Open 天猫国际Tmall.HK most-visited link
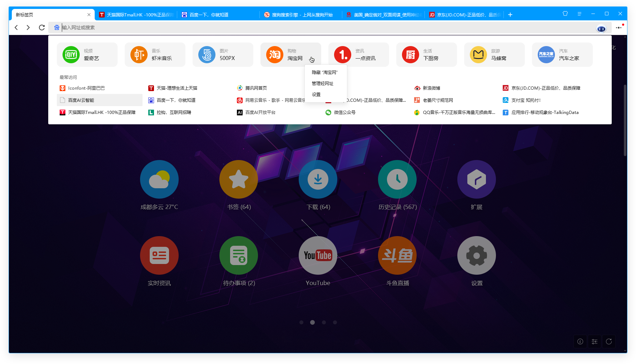Screen dimensions: 636x364 98,112
